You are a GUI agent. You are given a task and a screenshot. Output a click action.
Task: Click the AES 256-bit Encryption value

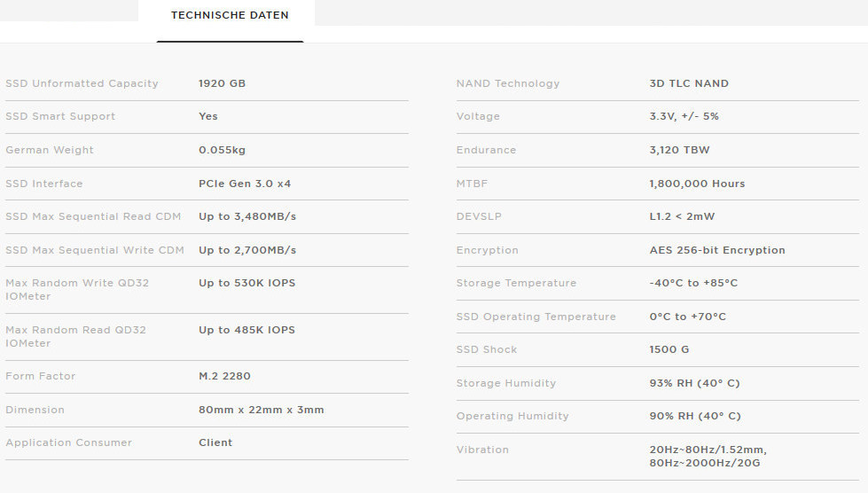pos(717,250)
